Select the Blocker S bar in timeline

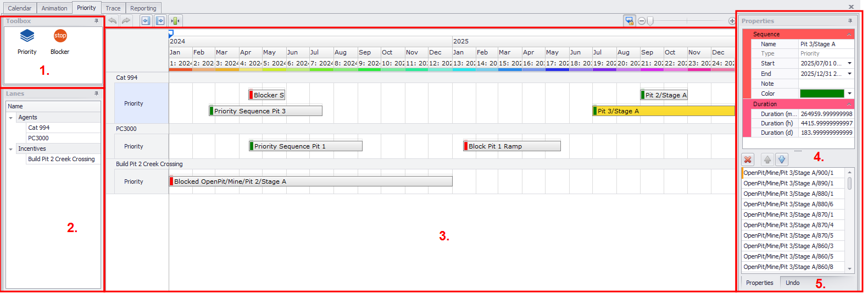point(267,95)
